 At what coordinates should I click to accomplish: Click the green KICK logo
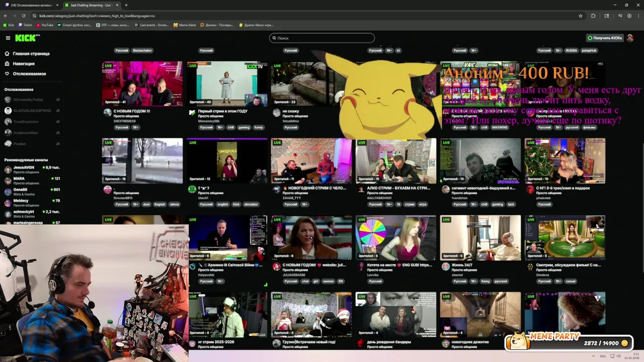pos(27,38)
